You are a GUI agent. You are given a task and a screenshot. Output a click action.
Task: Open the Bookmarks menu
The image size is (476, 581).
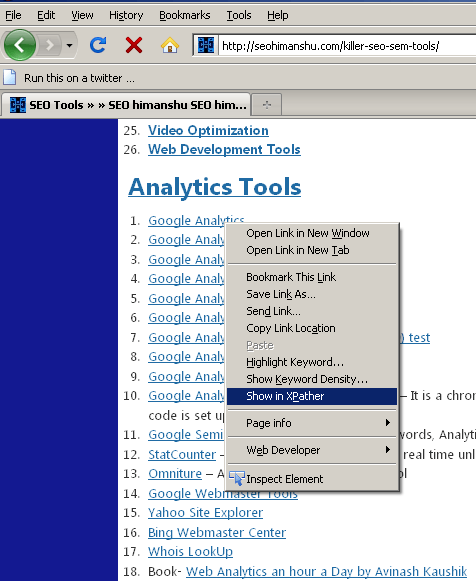pyautogui.click(x=184, y=15)
